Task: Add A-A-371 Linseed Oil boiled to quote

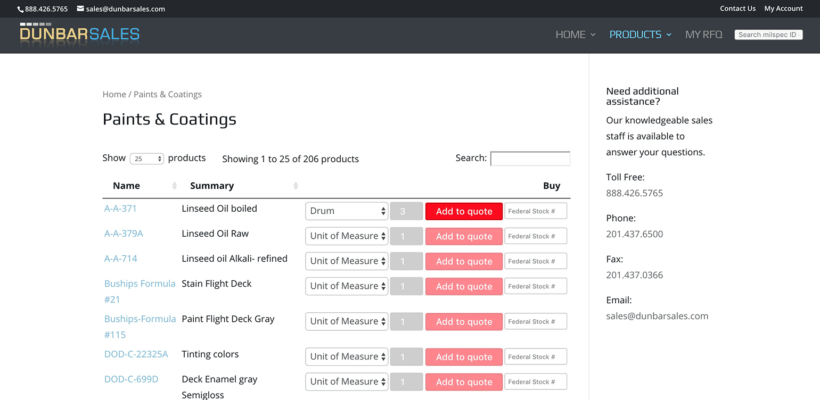Action: click(464, 211)
